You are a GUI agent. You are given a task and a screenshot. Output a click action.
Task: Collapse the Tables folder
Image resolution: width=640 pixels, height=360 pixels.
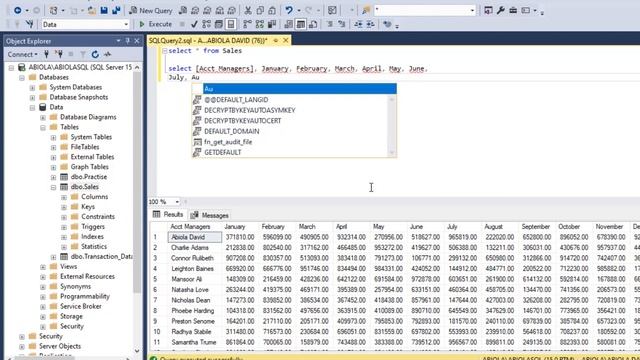tap(43, 127)
